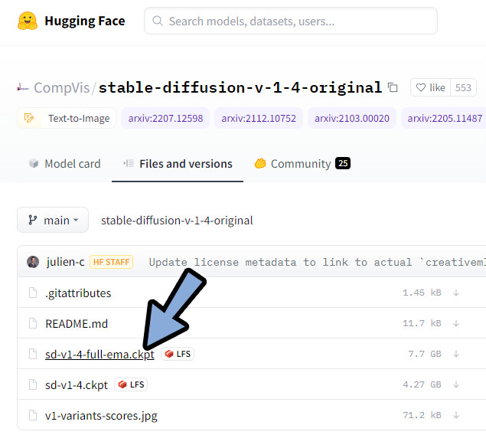Click the HF STAFF badge
Screen dimensions: 486x448
(x=111, y=262)
